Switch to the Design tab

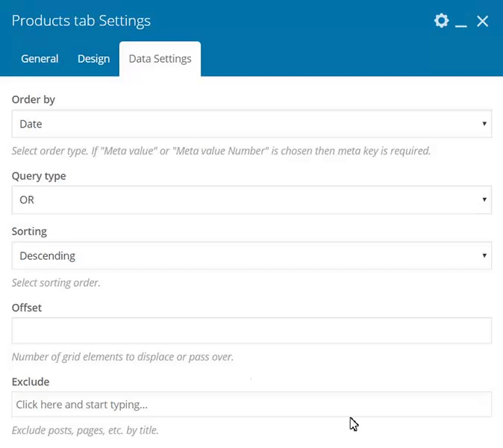tap(93, 59)
